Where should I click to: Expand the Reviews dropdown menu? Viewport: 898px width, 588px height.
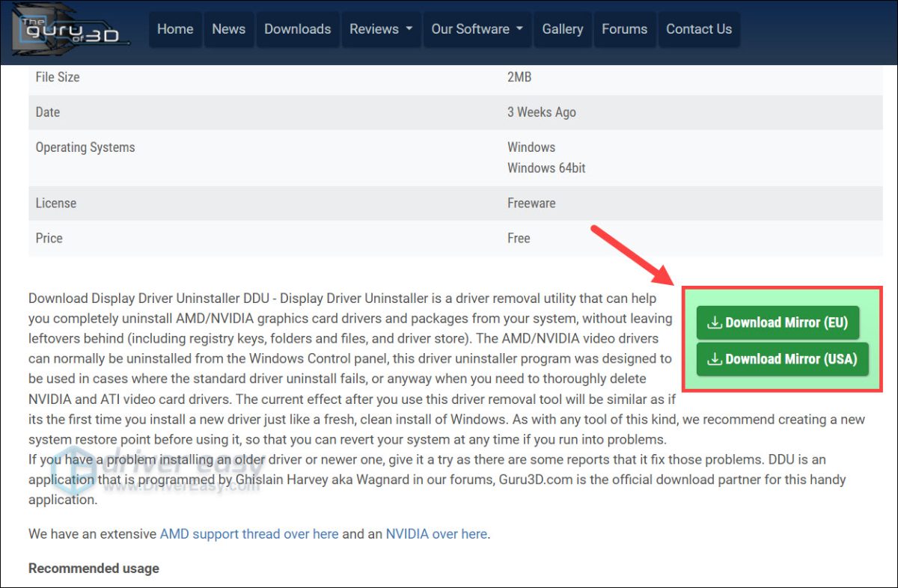381,29
